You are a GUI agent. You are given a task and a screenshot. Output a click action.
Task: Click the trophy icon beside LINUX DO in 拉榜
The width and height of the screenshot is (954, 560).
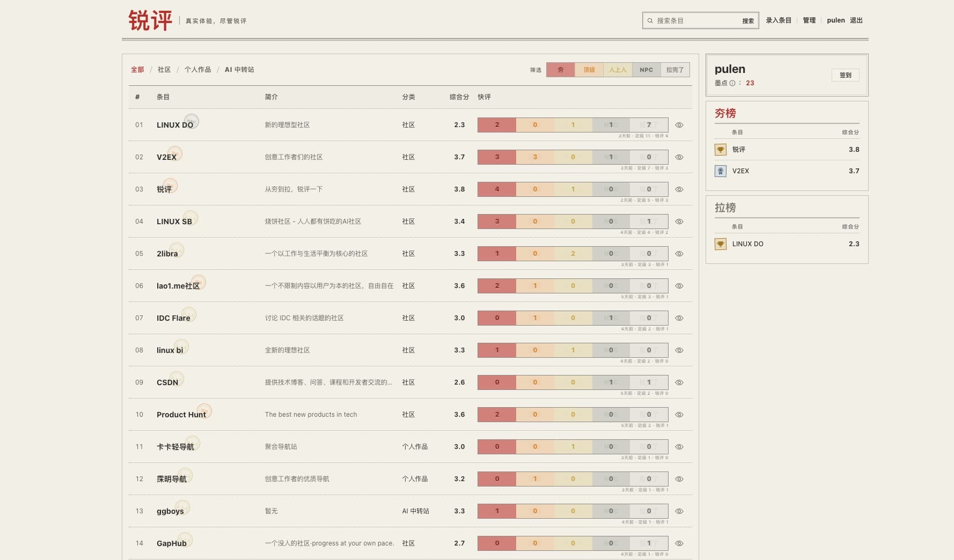tap(721, 244)
